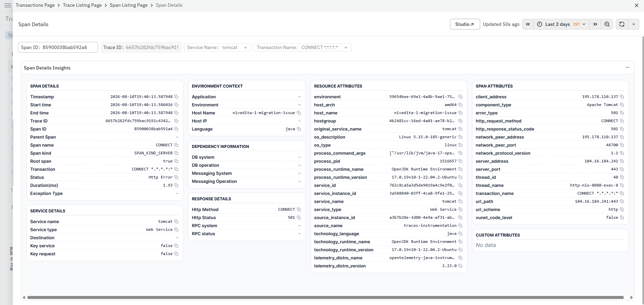Copy the Timestamp value

pyautogui.click(x=176, y=97)
